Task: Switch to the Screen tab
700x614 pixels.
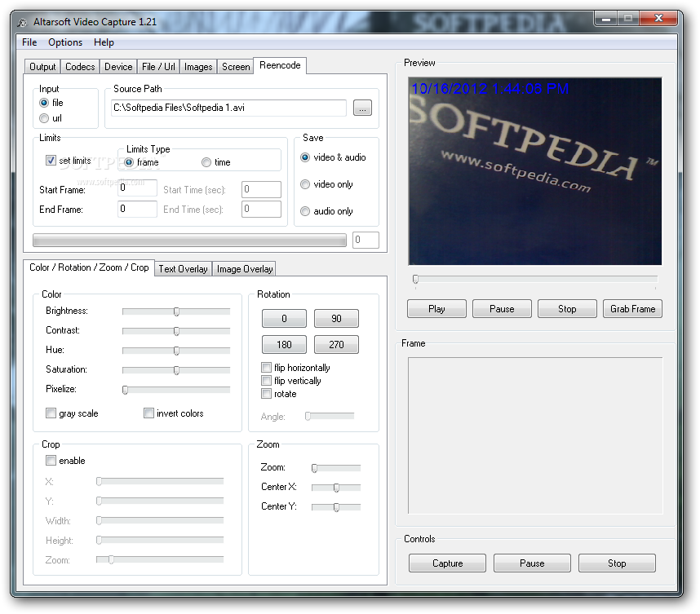Action: [236, 67]
